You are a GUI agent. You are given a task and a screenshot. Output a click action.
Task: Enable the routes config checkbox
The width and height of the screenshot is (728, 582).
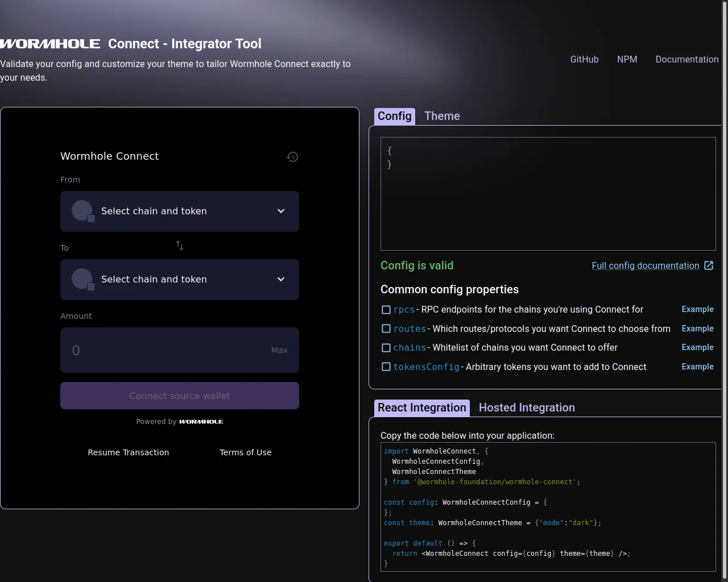(x=386, y=329)
